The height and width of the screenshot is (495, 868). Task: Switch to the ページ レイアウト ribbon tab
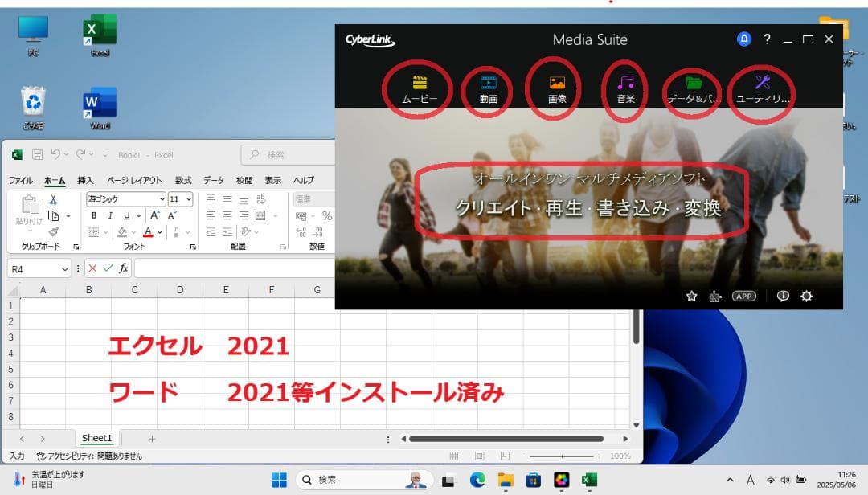(134, 181)
